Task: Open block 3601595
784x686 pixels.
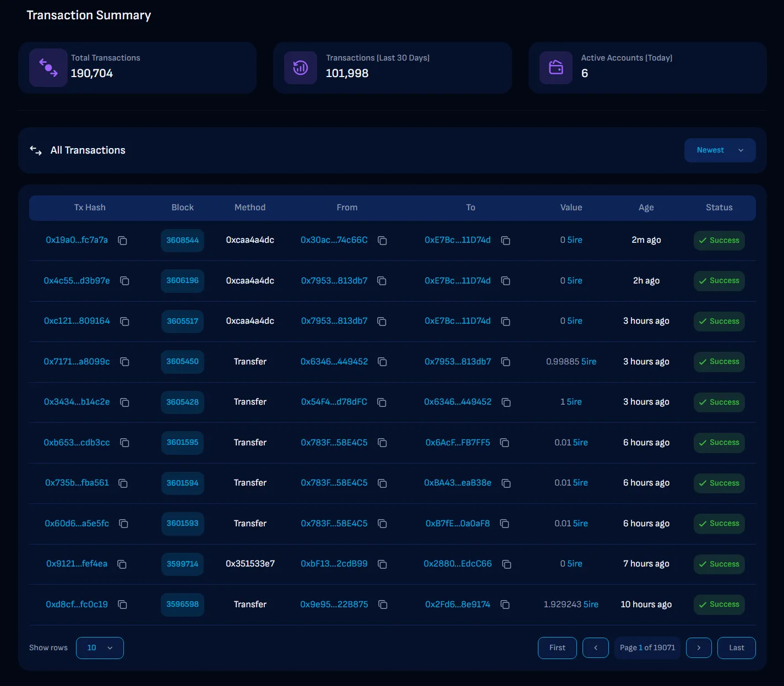Action: coord(182,443)
